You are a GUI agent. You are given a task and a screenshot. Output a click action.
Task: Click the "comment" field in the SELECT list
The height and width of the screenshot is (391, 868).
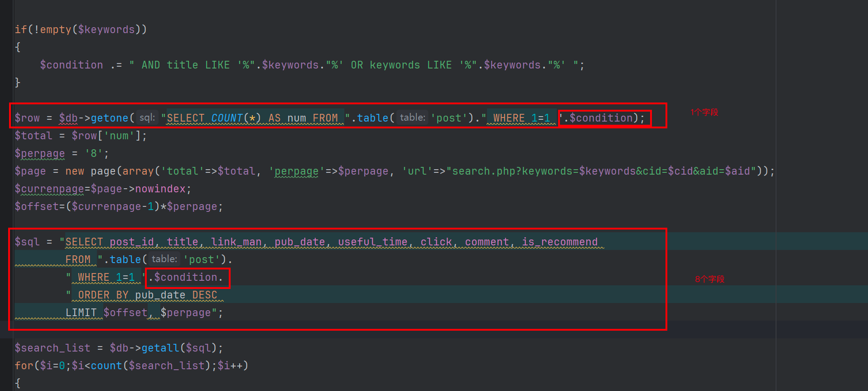487,242
